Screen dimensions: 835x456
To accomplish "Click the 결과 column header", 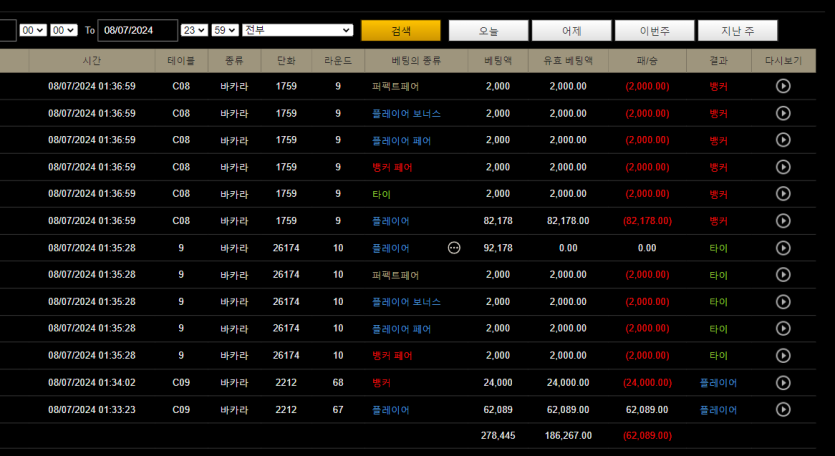I will pos(718,61).
